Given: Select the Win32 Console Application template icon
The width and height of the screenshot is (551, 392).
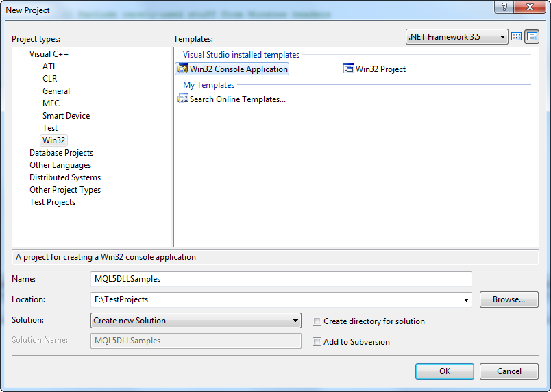Looking at the screenshot, I should point(183,69).
